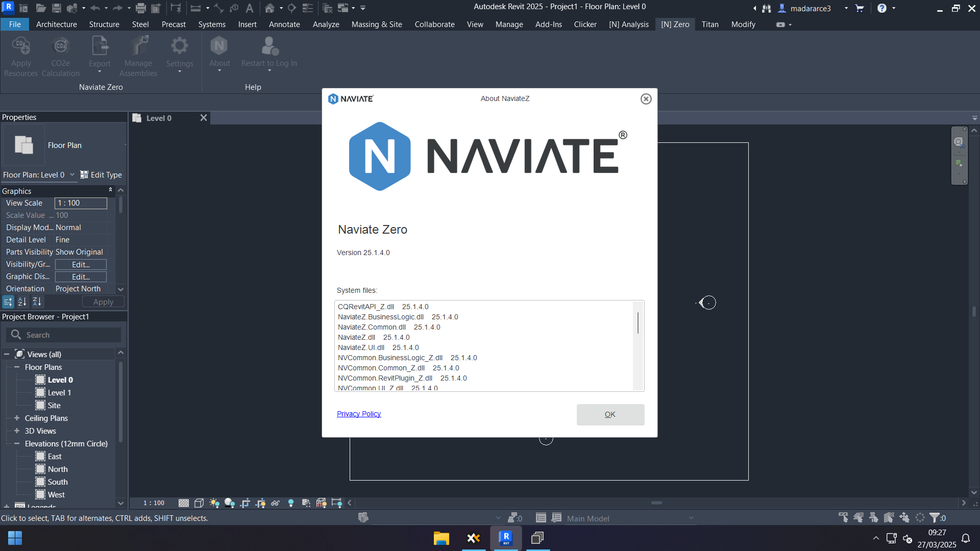Click Visual Style cube icon in view bar

(199, 503)
